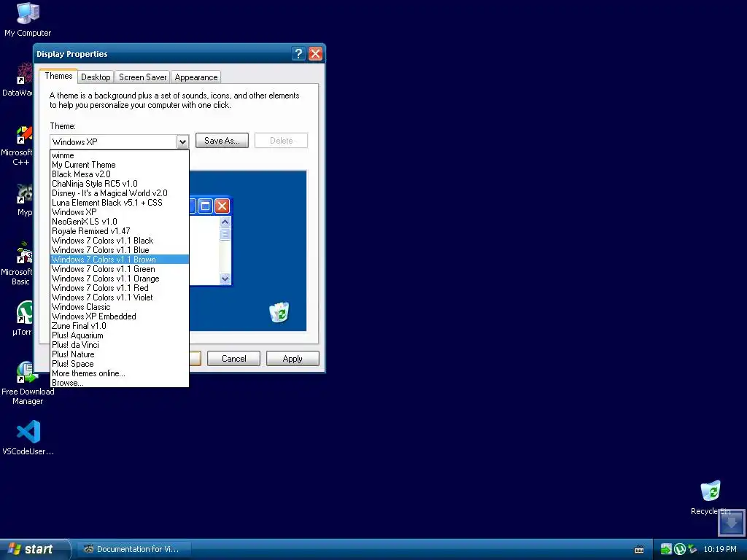Click the Safely Remove Hardware tray icon
The width and height of the screenshot is (747, 560).
tap(692, 549)
